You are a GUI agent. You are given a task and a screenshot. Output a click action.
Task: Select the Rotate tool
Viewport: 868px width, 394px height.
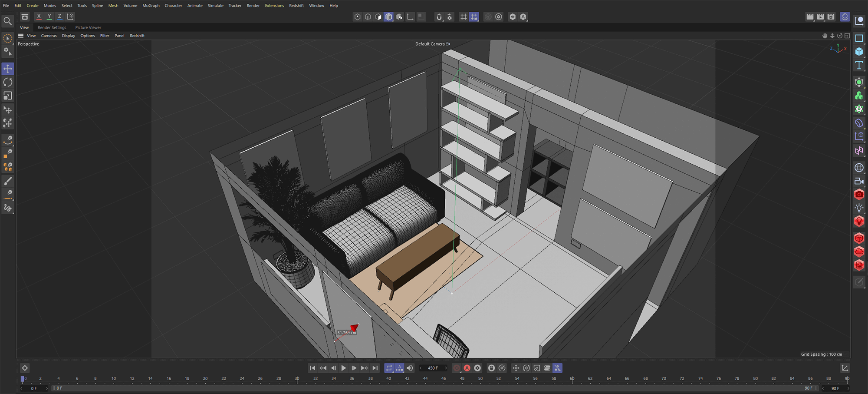[x=8, y=82]
